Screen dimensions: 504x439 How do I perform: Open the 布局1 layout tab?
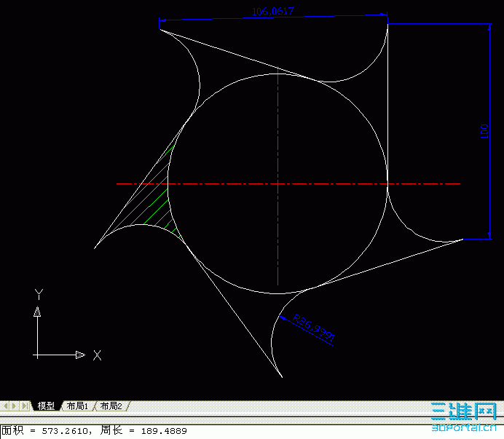77,406
